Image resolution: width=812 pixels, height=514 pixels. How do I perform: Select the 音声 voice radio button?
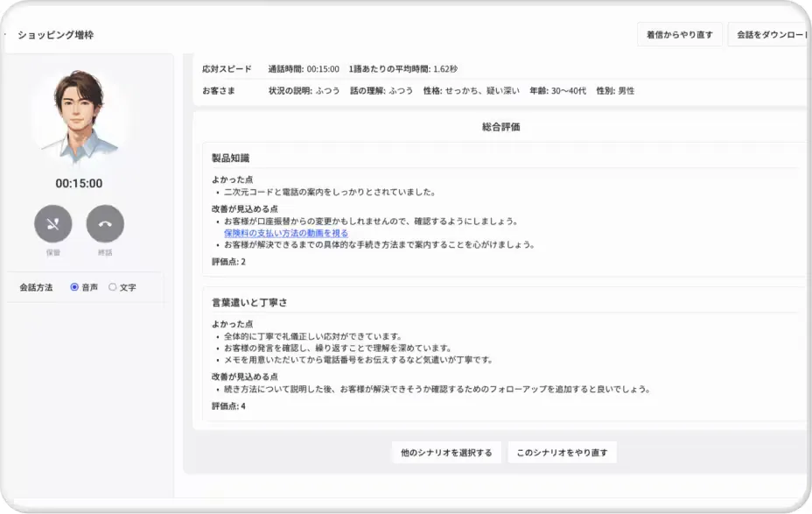74,287
